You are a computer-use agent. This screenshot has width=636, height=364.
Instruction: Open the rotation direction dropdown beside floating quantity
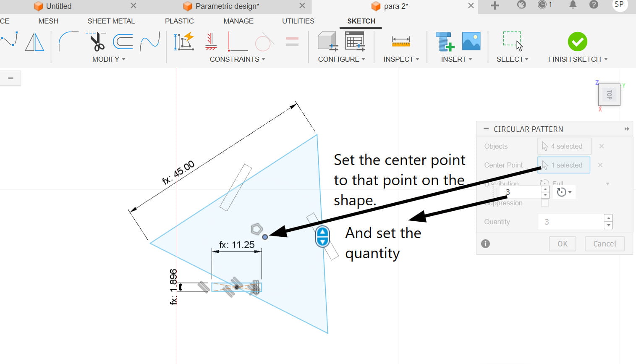(x=564, y=192)
